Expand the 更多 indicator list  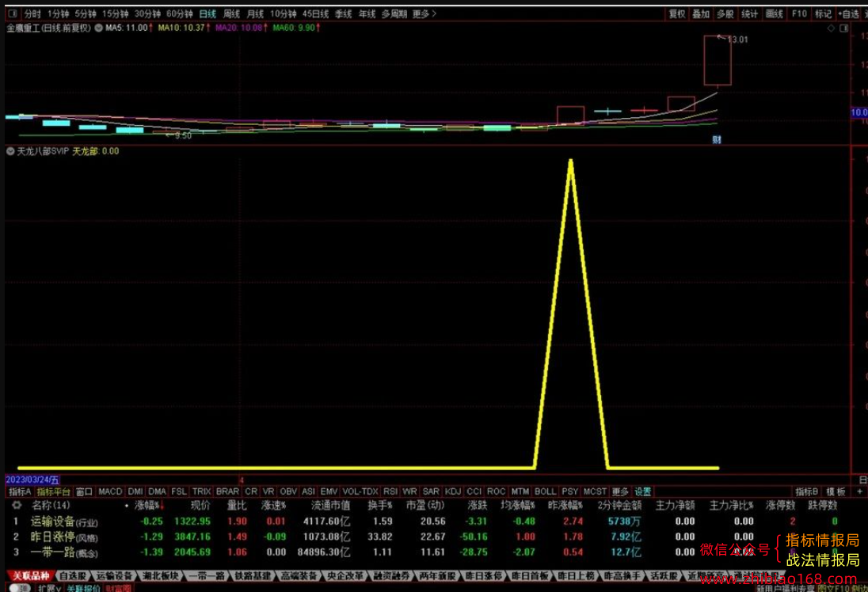point(620,491)
